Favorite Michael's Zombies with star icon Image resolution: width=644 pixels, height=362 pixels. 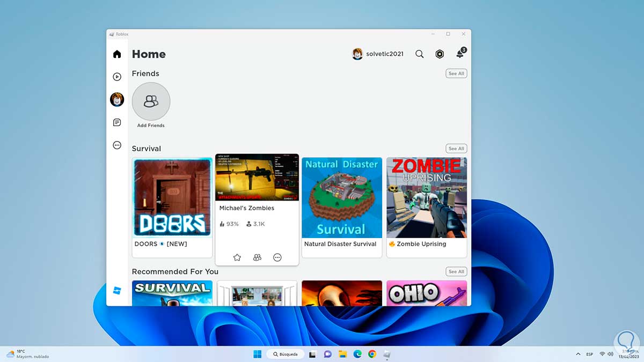pyautogui.click(x=237, y=257)
